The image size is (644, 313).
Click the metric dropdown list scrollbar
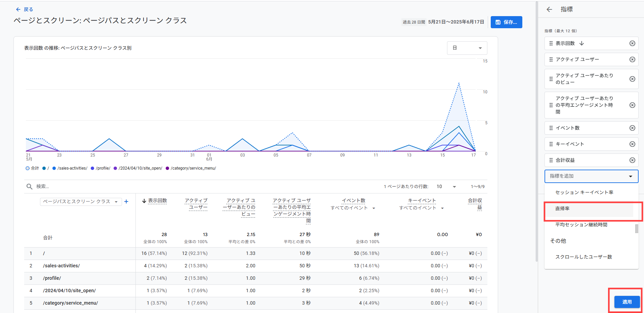coord(636,229)
